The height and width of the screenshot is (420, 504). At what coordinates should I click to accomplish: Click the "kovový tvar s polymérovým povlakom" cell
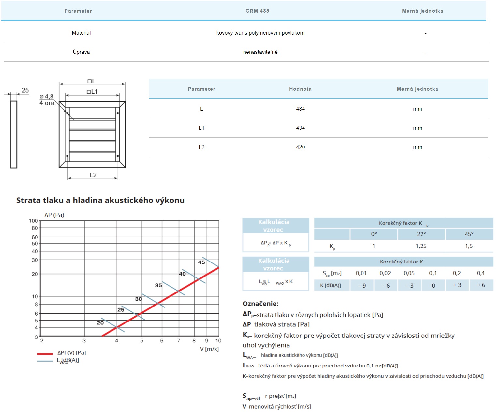[260, 33]
